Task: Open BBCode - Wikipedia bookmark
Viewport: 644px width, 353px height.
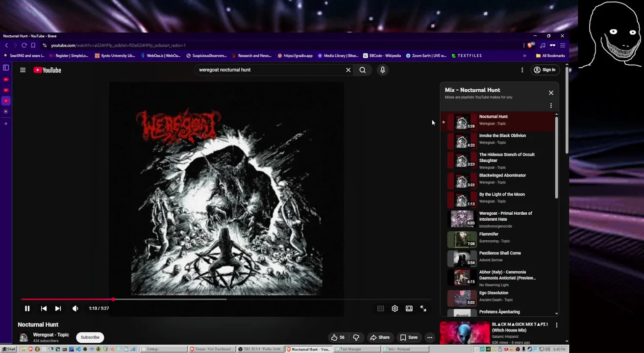Action: 382,56
